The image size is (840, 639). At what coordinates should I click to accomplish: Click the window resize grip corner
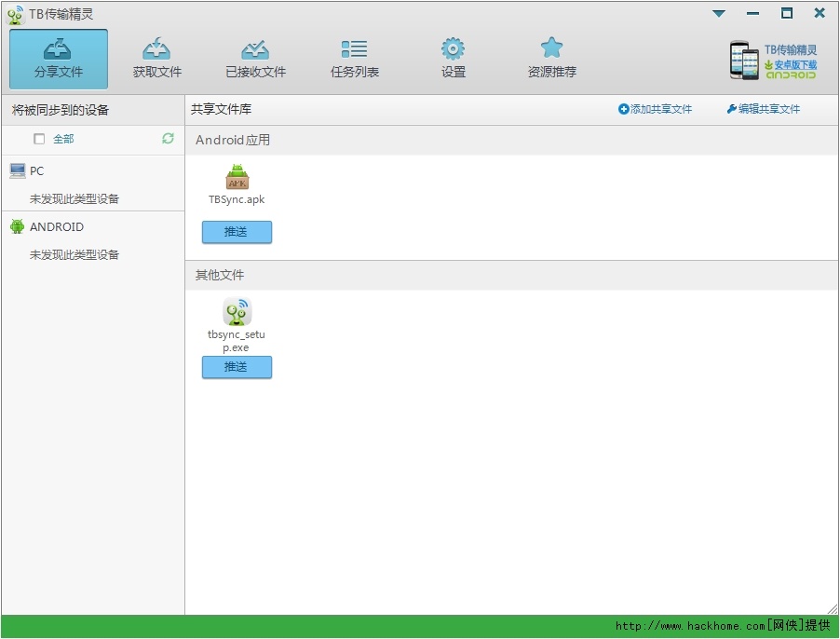pyautogui.click(x=832, y=609)
